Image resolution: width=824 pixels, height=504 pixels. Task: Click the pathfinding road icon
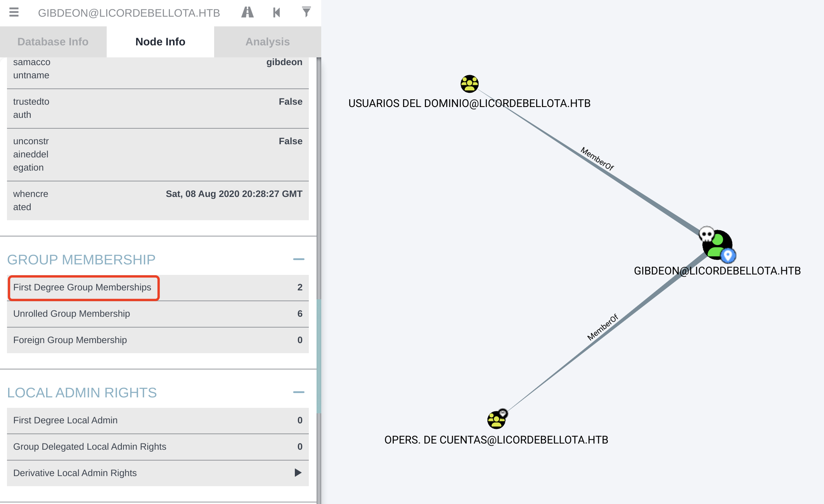pos(247,12)
